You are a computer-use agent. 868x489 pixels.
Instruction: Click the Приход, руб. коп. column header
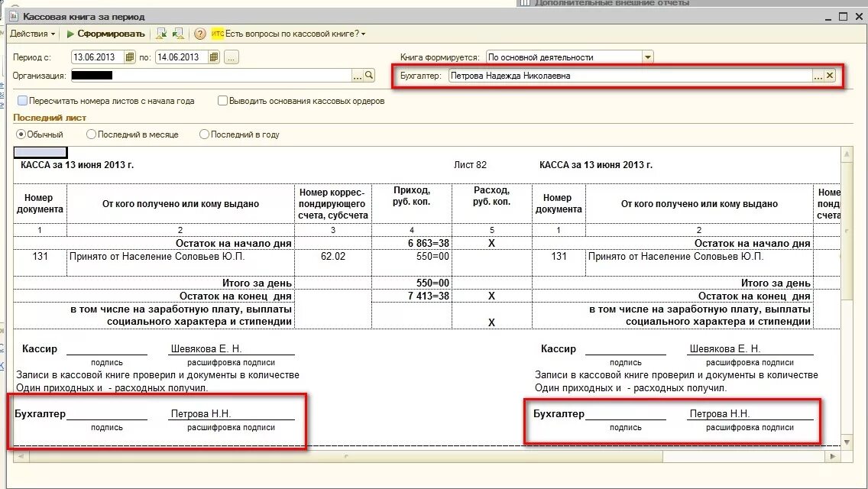[x=411, y=196]
